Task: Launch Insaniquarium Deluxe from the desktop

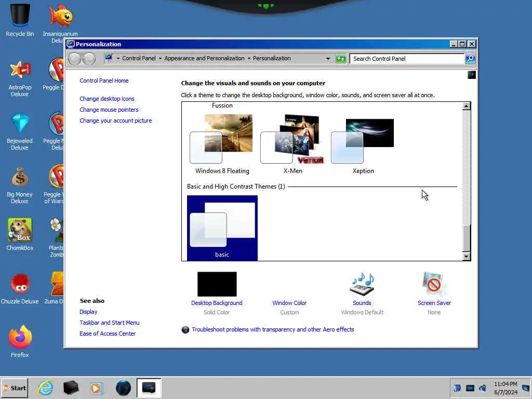Action: (x=60, y=22)
